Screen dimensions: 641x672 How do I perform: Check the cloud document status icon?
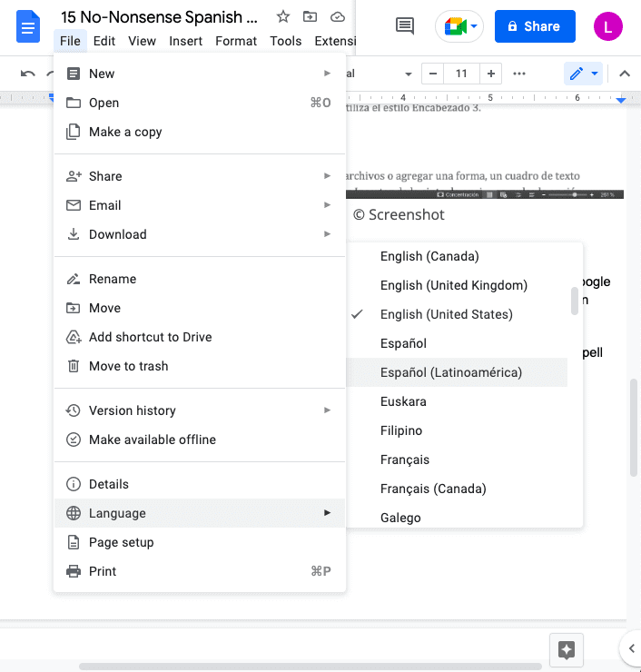tap(338, 16)
